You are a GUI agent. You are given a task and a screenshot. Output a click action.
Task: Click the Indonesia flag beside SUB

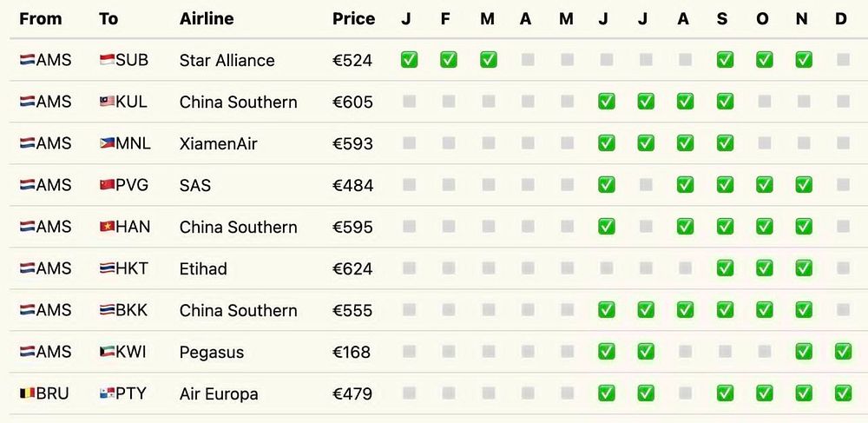click(107, 60)
